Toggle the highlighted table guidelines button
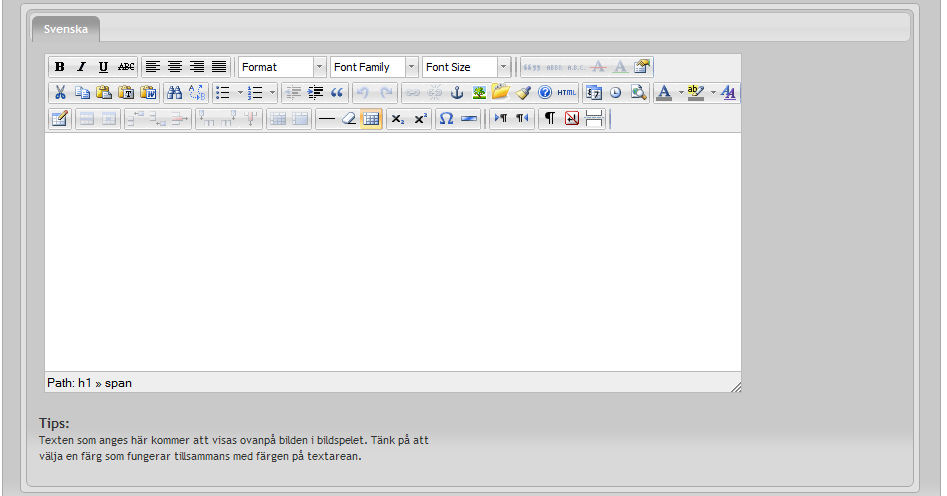 (371, 119)
